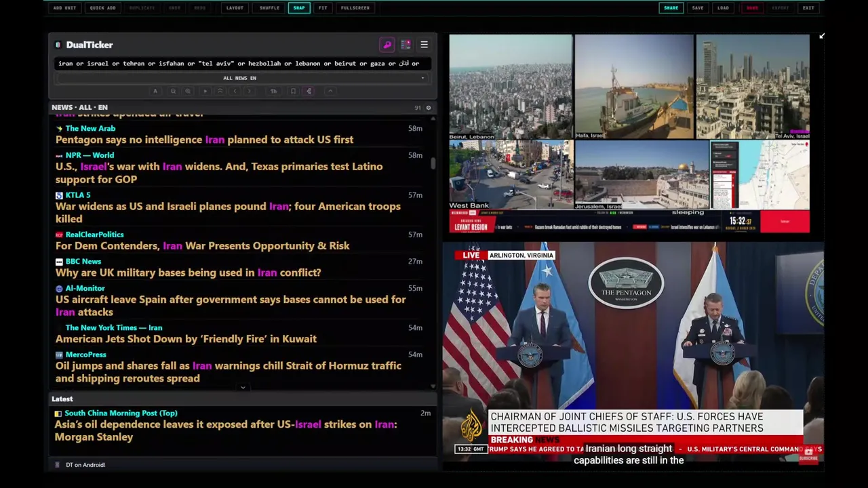The height and width of the screenshot is (488, 868).
Task: Select the Tel Aviv, Israel webcam feed
Action: (753, 87)
